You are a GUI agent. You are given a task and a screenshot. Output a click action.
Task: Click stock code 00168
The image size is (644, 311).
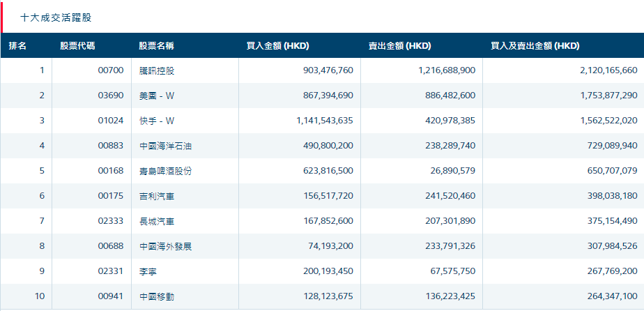click(x=111, y=171)
